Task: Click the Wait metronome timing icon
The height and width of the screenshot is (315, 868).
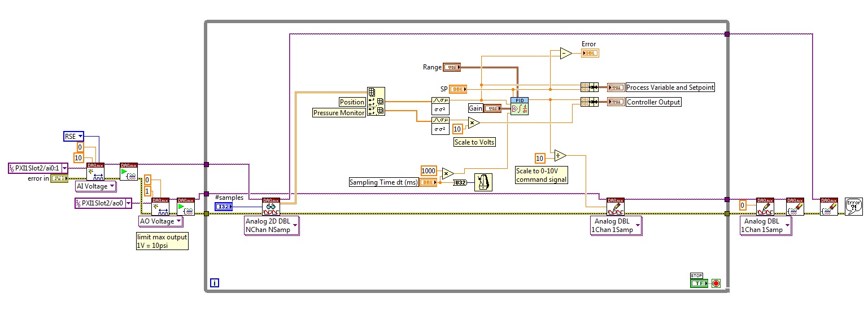Action: coord(483,182)
